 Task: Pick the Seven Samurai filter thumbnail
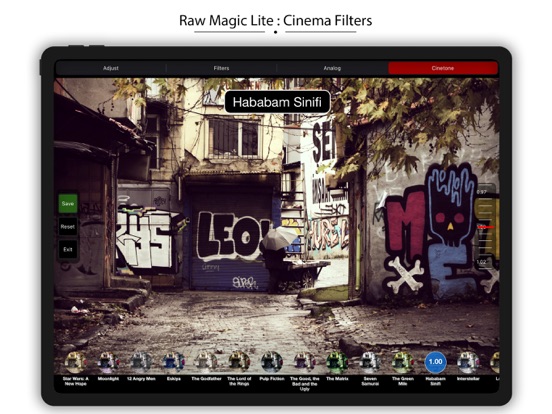[x=370, y=362]
